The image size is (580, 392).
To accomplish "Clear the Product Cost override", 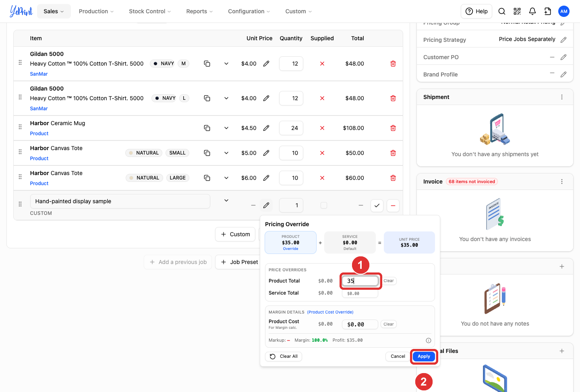I will coord(389,324).
